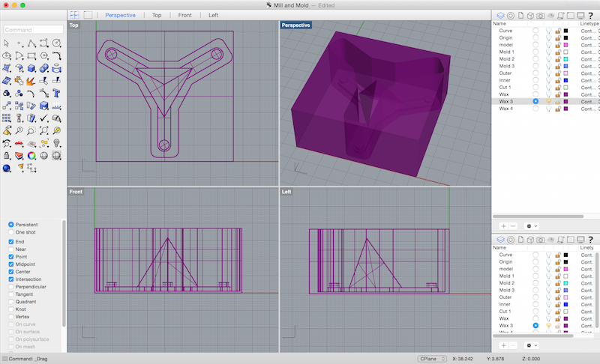Open Wax 4 linetype dropdown in upper panel
The height and width of the screenshot is (364, 600).
coord(589,109)
